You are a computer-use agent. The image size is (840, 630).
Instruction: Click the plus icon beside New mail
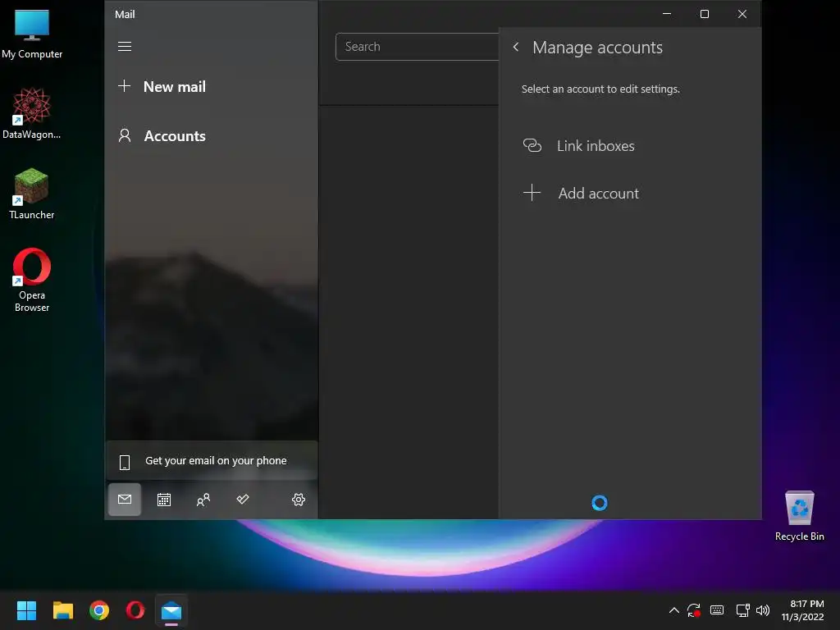coord(125,85)
